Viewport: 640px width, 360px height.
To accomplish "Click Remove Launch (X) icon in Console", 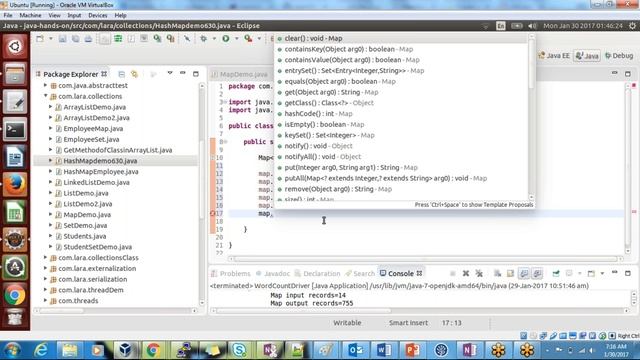I will click(466, 273).
